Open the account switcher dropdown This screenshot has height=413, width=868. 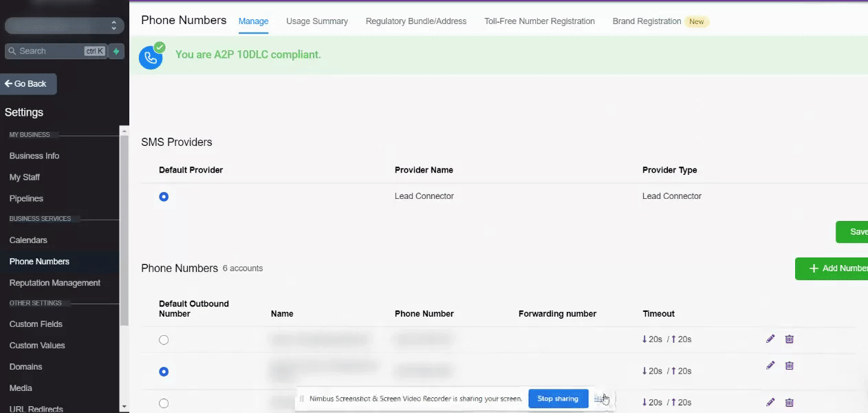point(64,25)
